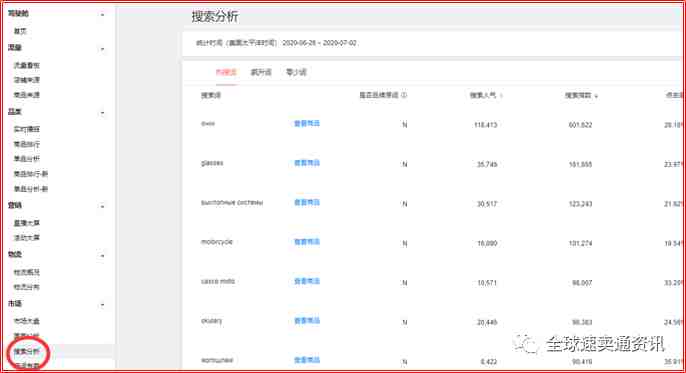Click 查看商品 in the 20,445 row
Viewport: 686px width, 373px height.
point(307,321)
